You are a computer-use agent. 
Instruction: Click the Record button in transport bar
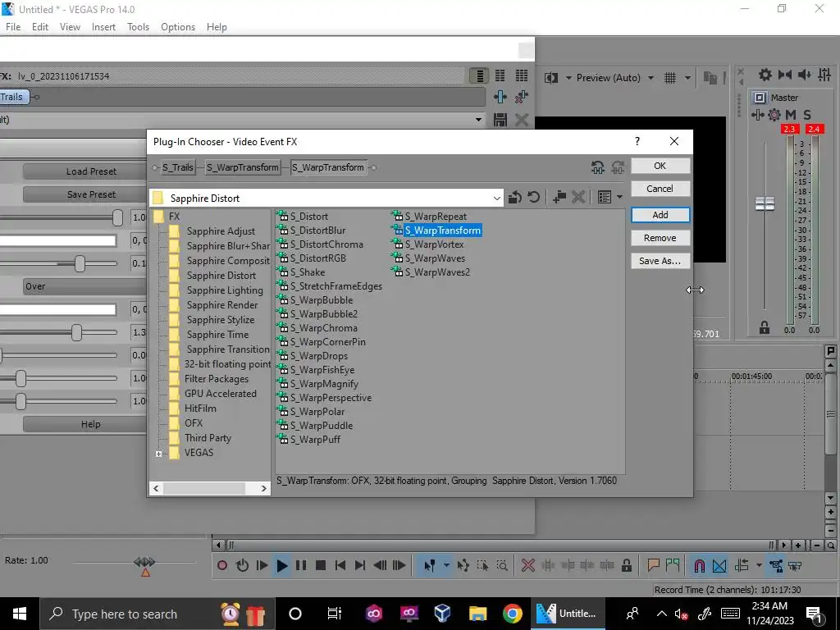click(222, 565)
